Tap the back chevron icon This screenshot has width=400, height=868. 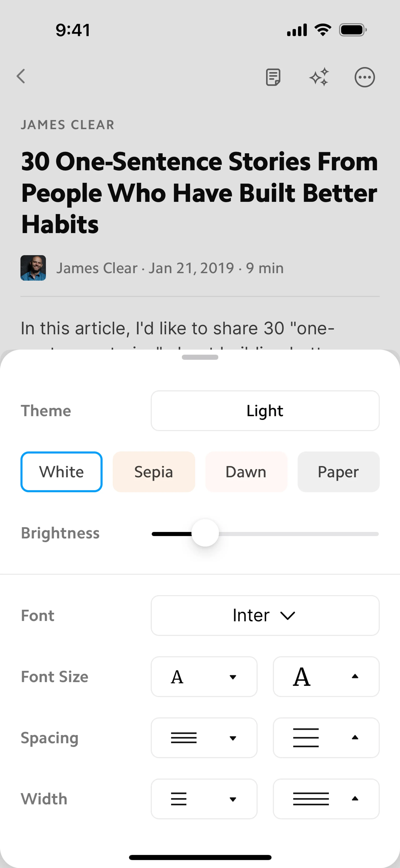click(x=21, y=77)
